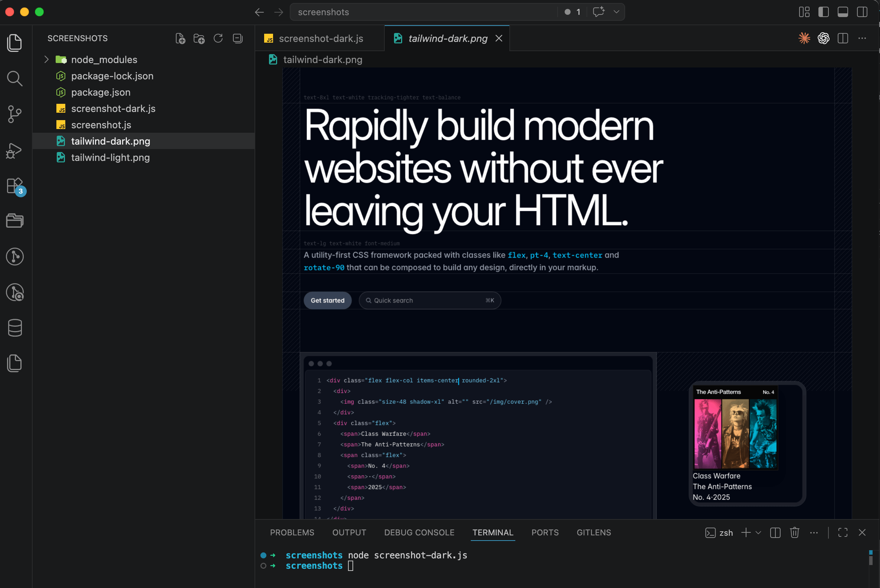Toggle the secondary sidebar visibility
Viewport: 880px width, 588px height.
tap(862, 11)
